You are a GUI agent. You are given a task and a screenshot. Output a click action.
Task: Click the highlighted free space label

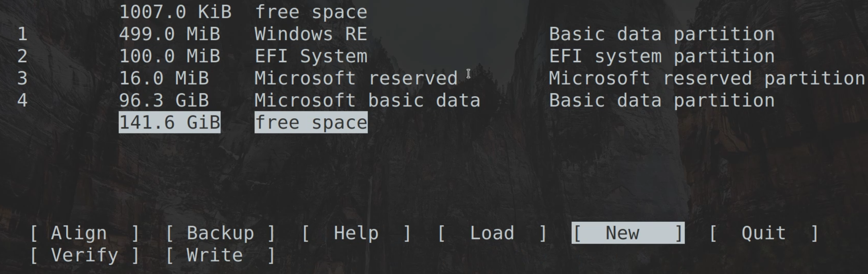[311, 123]
